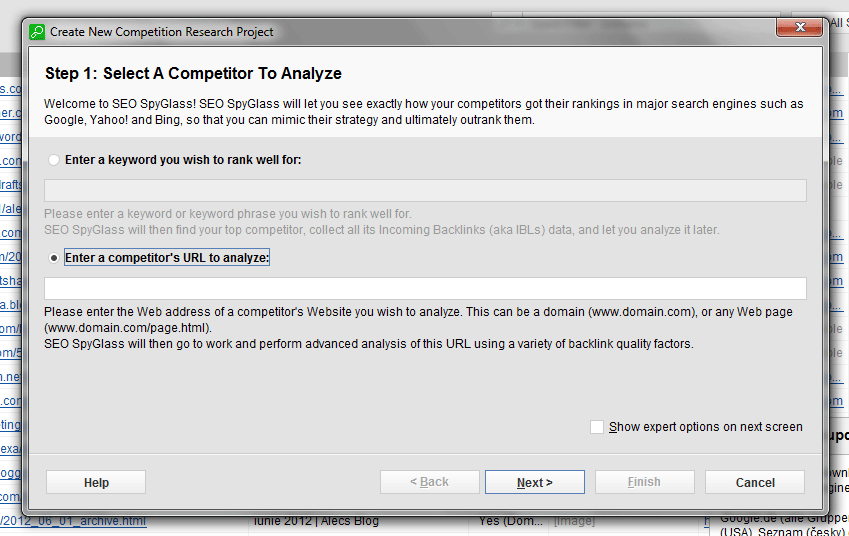Click the 'Welcome to SEO SpyGlass!' description text
This screenshot has height=536, width=849.
coord(424,112)
